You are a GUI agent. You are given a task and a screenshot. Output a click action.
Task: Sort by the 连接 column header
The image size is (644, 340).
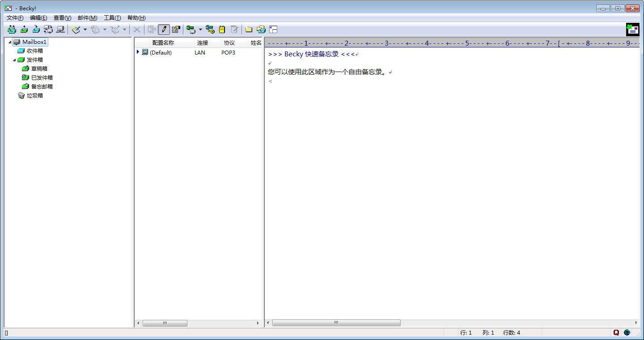207,43
